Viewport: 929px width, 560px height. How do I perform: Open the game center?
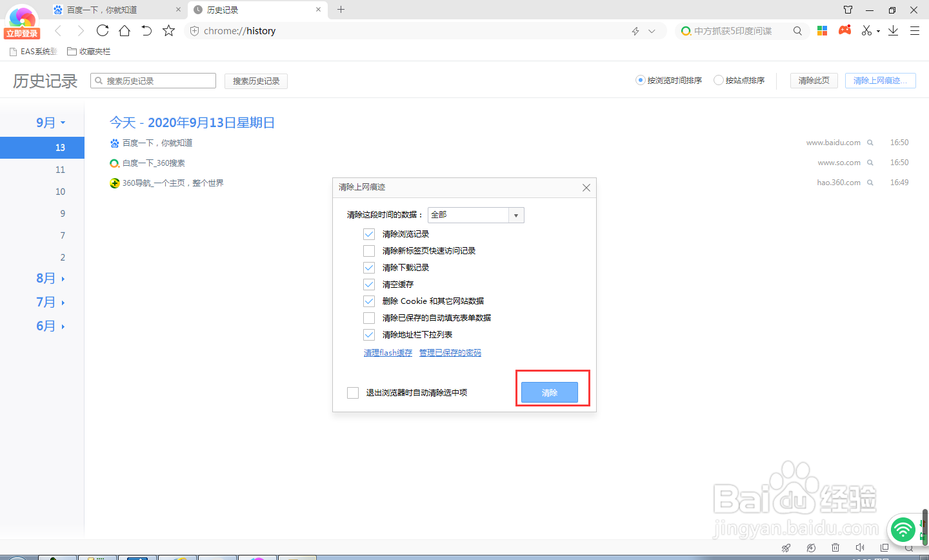(844, 30)
